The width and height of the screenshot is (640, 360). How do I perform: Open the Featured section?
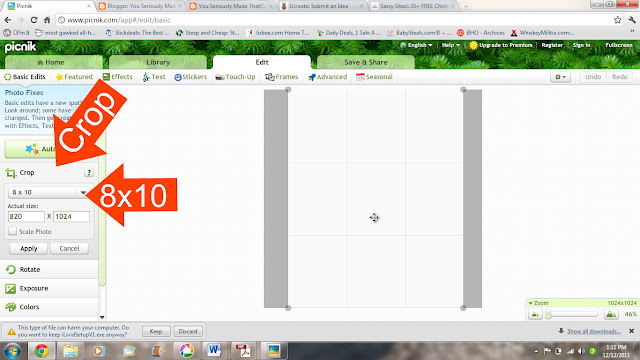[74, 77]
